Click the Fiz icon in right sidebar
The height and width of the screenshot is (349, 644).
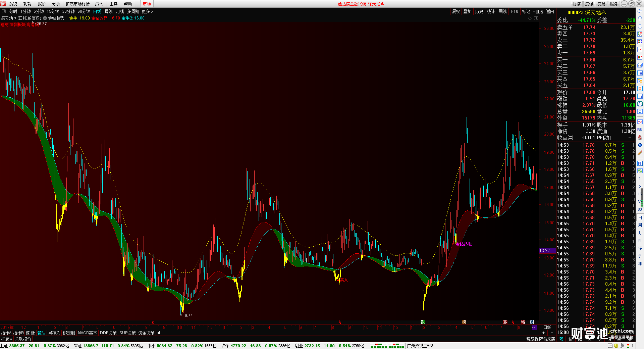(x=640, y=96)
